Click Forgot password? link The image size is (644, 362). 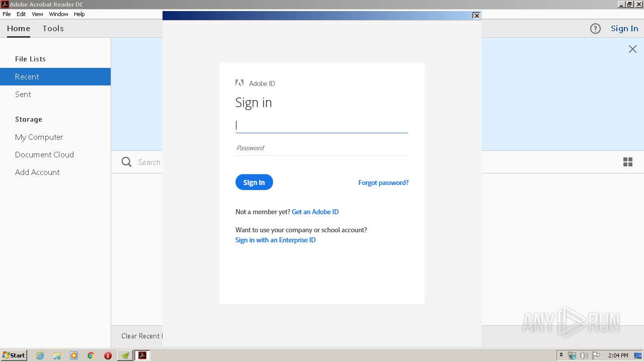click(x=383, y=183)
